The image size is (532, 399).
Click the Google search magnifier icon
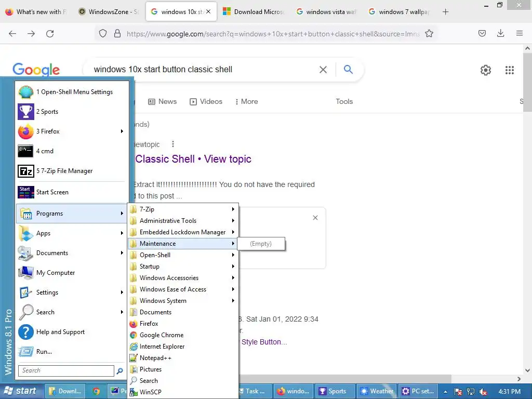[349, 69]
